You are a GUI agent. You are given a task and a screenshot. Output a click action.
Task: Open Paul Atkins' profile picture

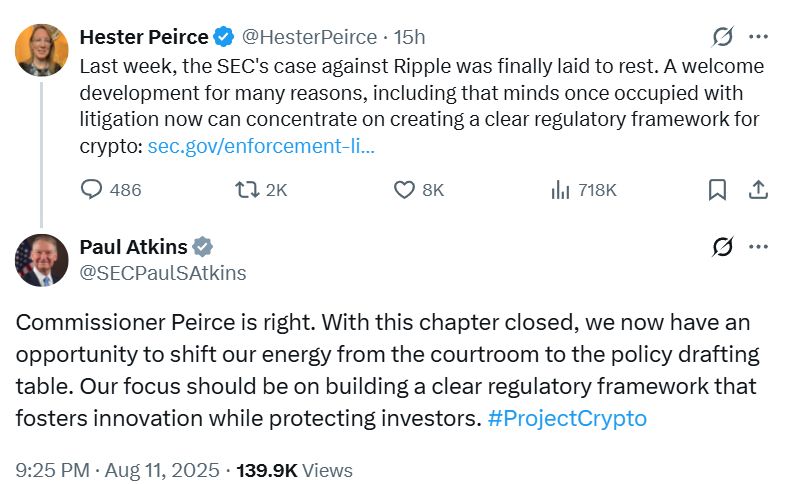(x=41, y=259)
